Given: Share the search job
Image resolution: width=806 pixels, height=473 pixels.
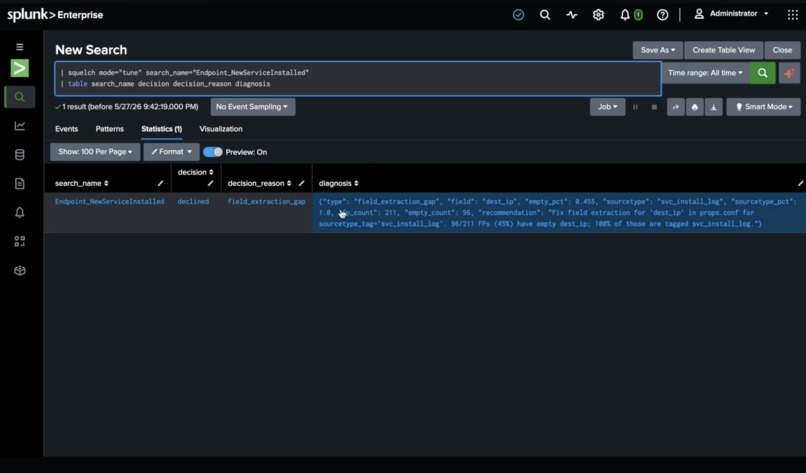Looking at the screenshot, I should pos(675,107).
